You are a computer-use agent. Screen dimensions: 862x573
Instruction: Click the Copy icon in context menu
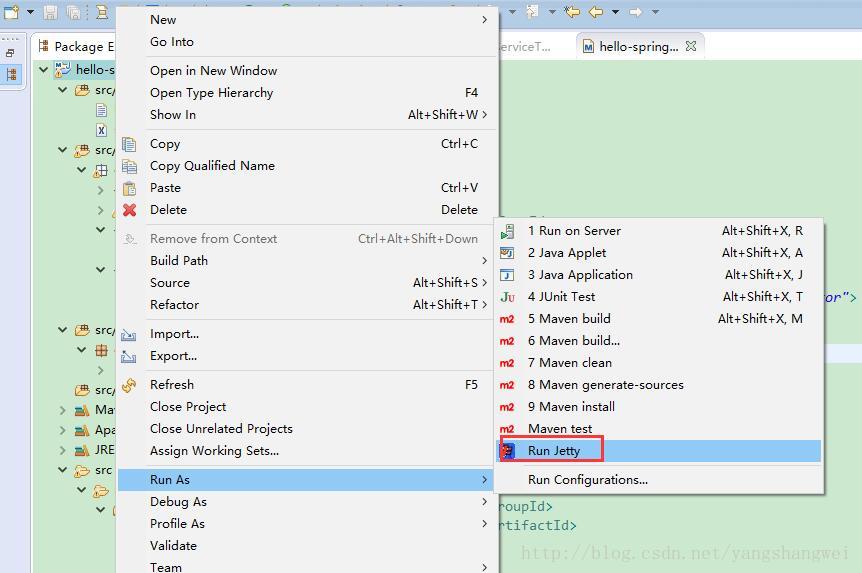coord(129,144)
